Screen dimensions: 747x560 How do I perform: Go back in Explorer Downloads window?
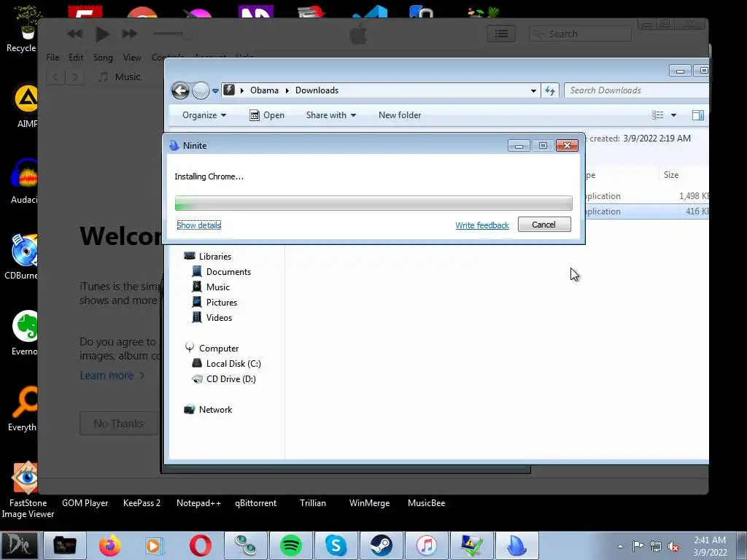181,90
